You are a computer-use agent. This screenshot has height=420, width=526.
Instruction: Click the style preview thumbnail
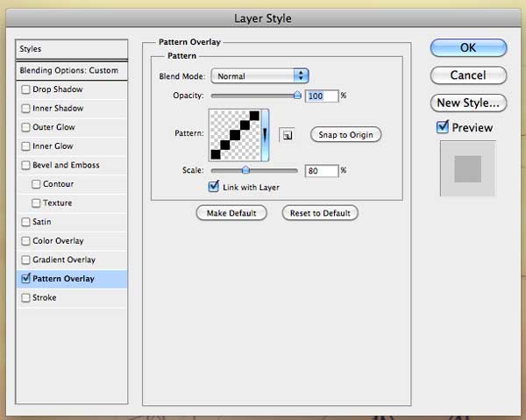(x=467, y=168)
